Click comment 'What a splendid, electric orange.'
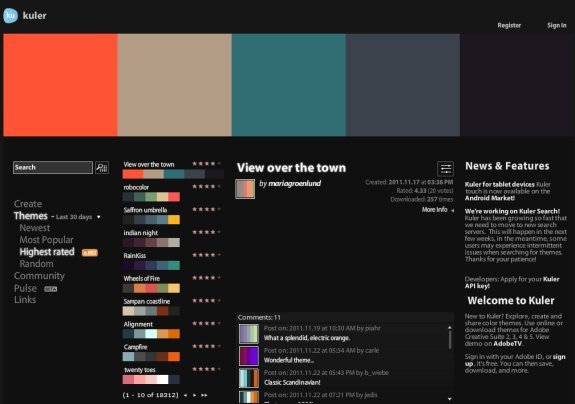Viewport: 575px width, 404px height. (307, 338)
